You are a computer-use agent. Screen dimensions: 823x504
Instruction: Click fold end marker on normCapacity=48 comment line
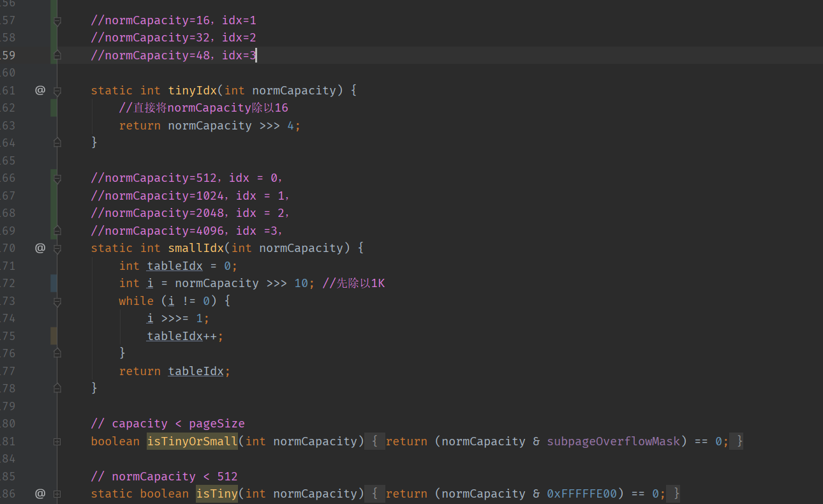pyautogui.click(x=57, y=56)
